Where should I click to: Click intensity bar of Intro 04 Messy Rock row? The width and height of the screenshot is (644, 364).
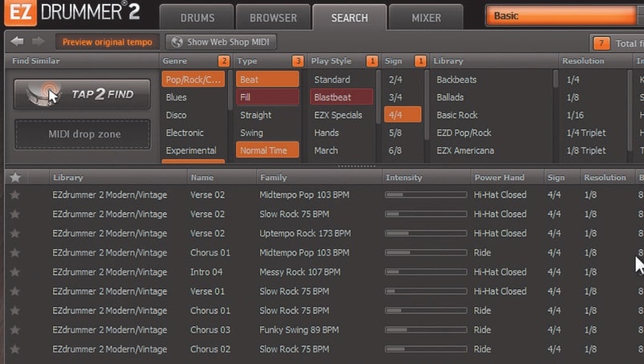point(426,272)
